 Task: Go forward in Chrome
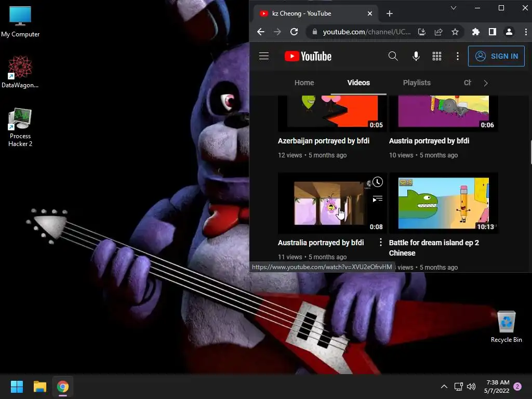pyautogui.click(x=277, y=32)
